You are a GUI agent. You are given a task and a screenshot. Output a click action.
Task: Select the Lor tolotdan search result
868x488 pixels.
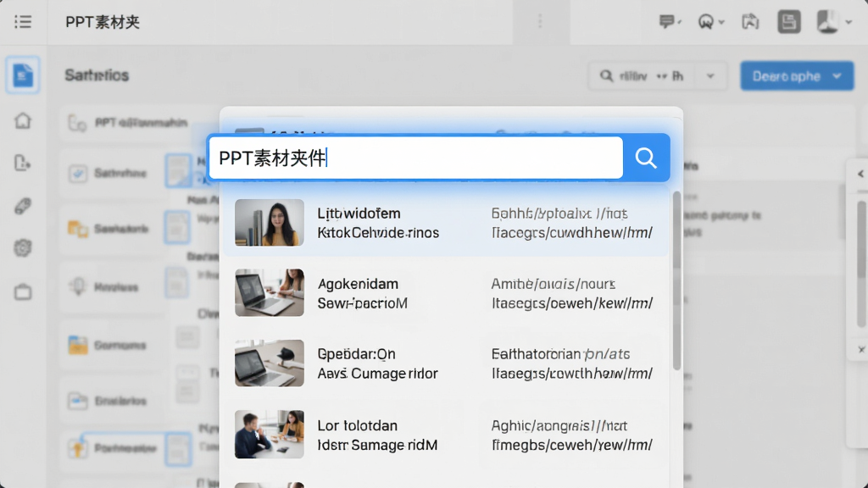pyautogui.click(x=446, y=435)
